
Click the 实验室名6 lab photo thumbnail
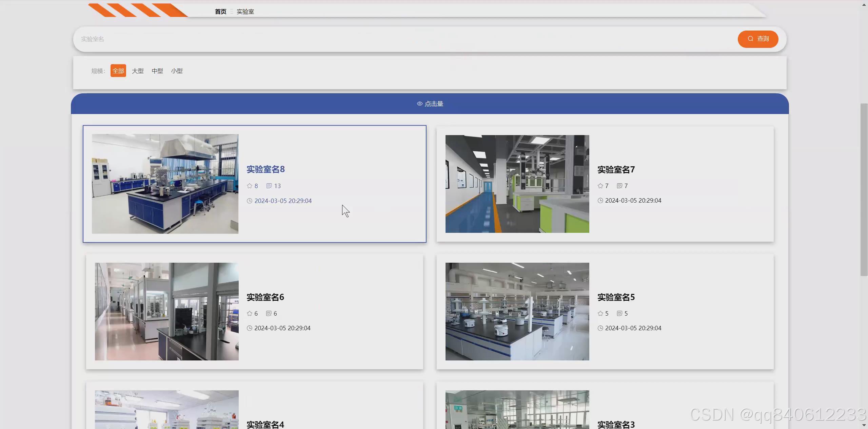pyautogui.click(x=166, y=311)
